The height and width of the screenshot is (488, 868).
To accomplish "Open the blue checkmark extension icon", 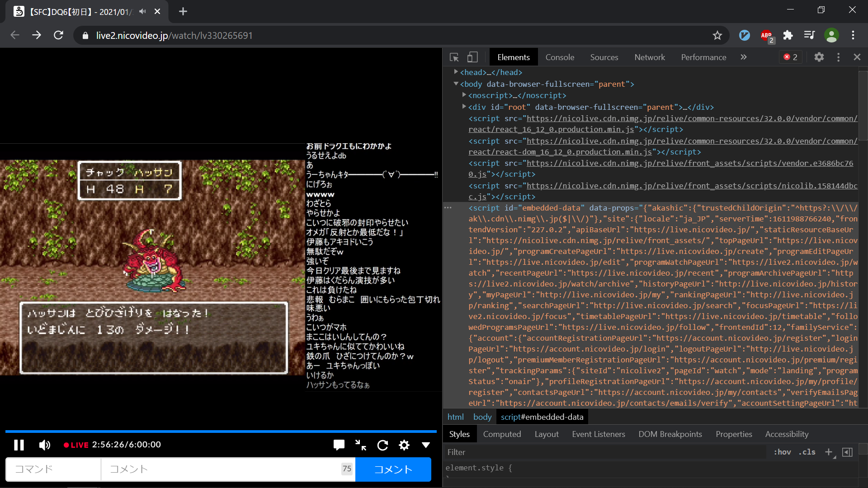I will (x=745, y=35).
